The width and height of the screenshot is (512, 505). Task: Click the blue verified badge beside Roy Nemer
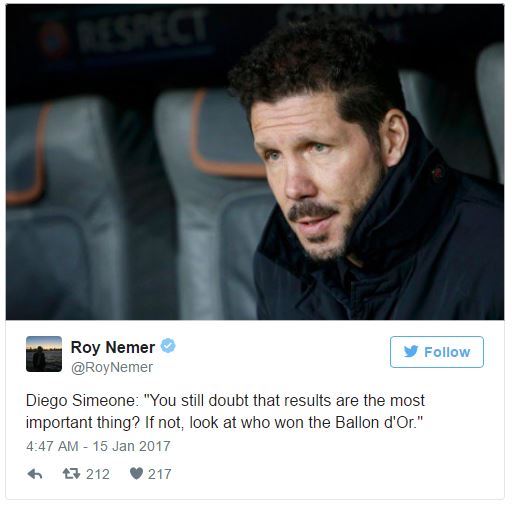click(x=168, y=346)
